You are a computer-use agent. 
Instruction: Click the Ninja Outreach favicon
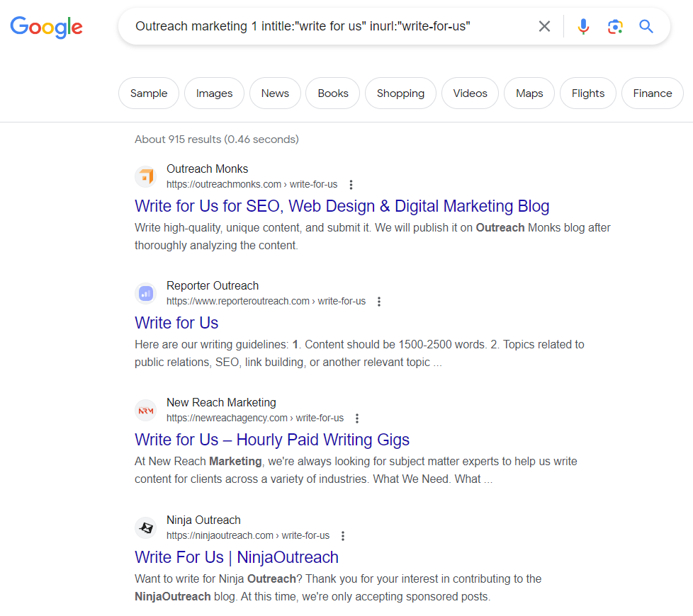(x=145, y=527)
